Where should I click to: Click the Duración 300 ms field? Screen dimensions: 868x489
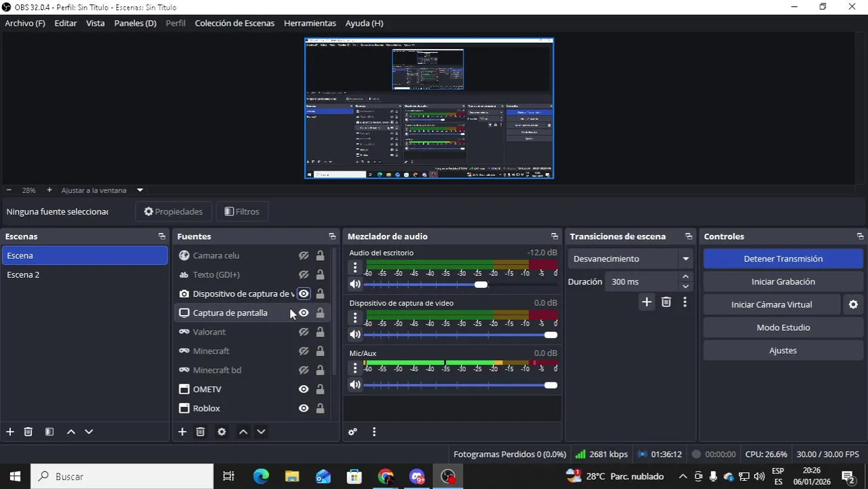coord(642,282)
